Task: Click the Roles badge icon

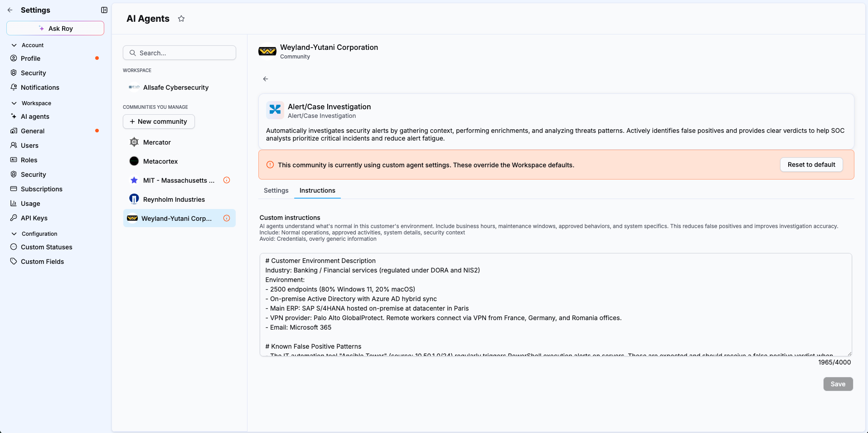Action: click(x=14, y=160)
